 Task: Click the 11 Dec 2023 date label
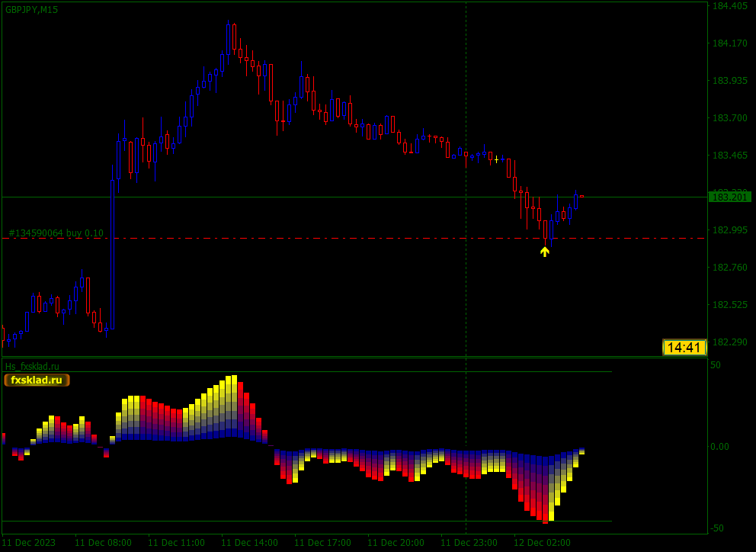29,543
